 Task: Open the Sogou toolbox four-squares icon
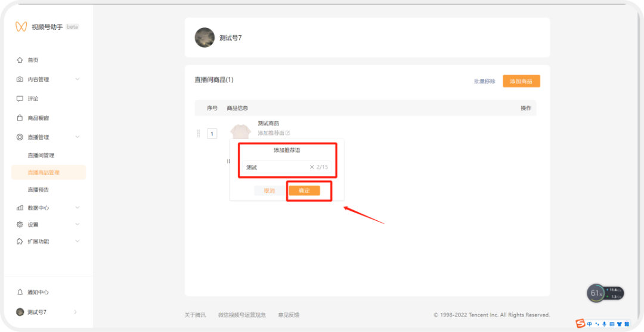(627, 324)
